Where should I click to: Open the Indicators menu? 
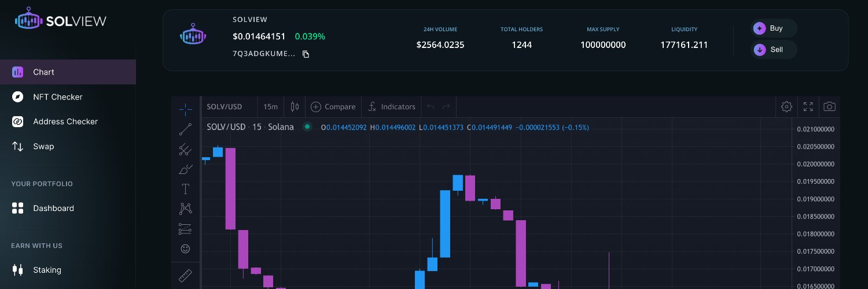coord(392,107)
